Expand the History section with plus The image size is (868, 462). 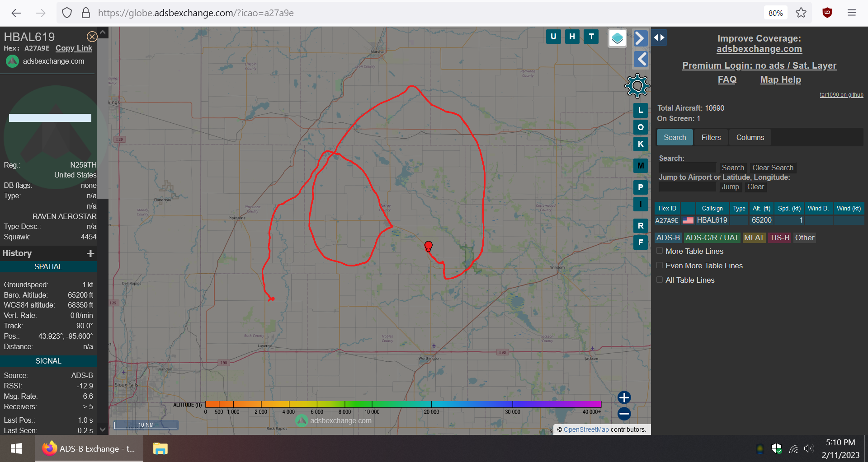pos(90,253)
